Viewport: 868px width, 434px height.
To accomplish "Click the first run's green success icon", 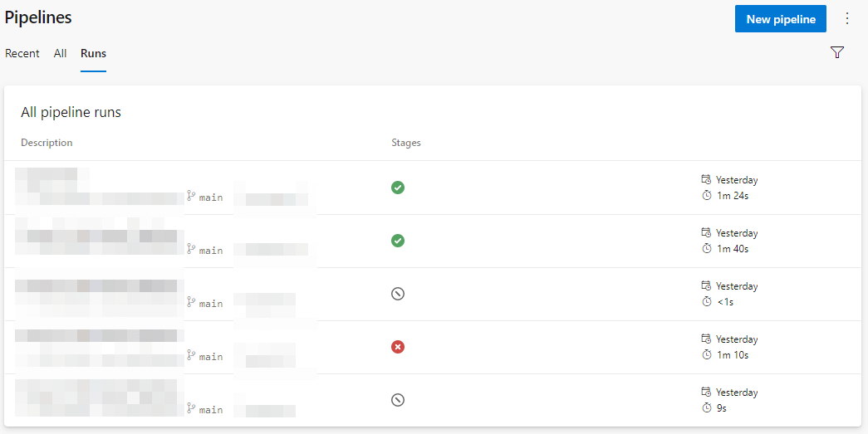I will click(x=398, y=188).
